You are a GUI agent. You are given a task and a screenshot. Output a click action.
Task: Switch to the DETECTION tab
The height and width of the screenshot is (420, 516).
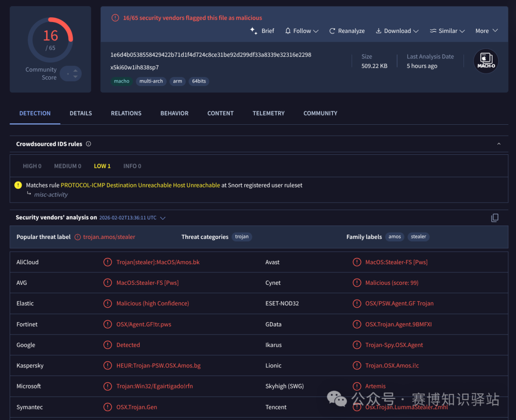(35, 113)
